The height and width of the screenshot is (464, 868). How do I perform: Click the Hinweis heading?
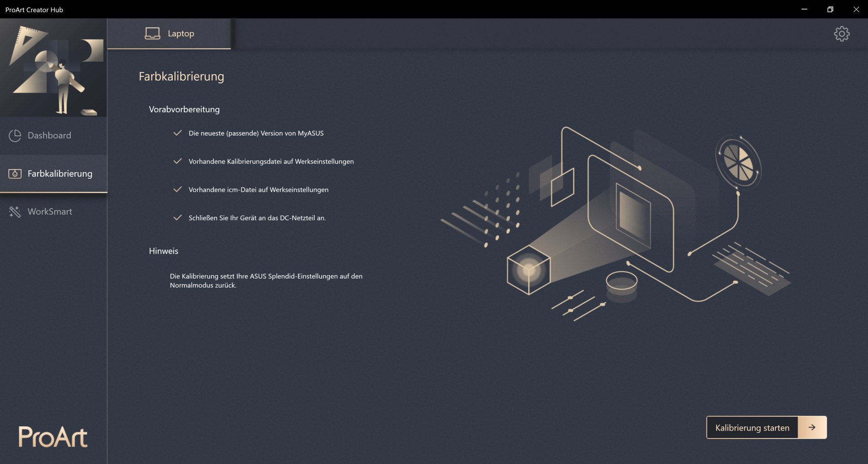[x=164, y=251]
